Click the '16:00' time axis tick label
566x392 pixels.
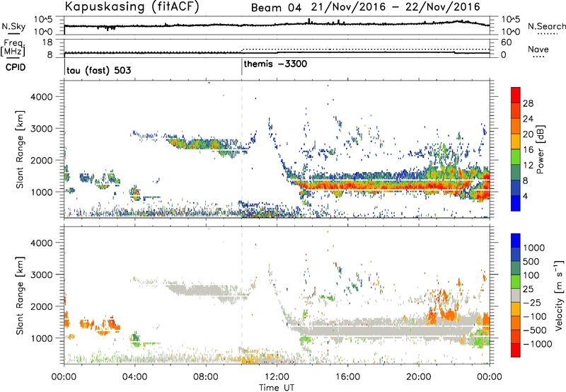pyautogui.click(x=347, y=377)
